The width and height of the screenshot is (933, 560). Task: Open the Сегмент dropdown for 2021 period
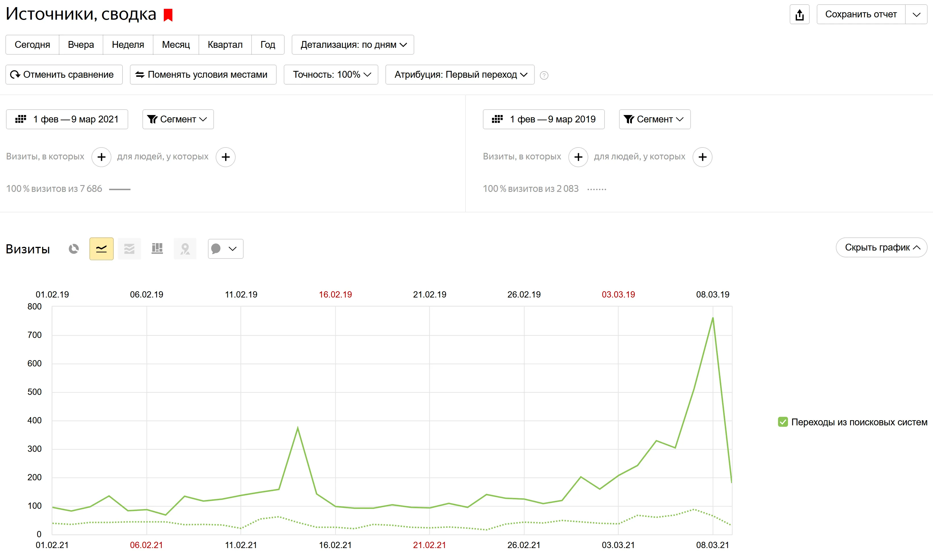pos(177,119)
